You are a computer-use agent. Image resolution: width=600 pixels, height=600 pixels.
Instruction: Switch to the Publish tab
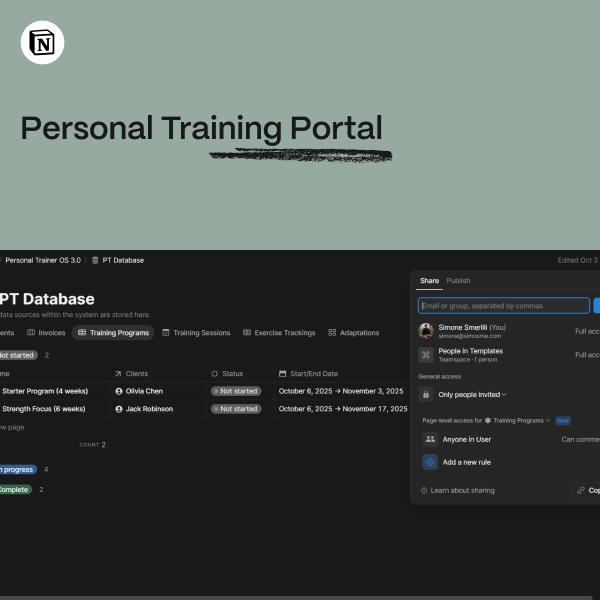[458, 281]
